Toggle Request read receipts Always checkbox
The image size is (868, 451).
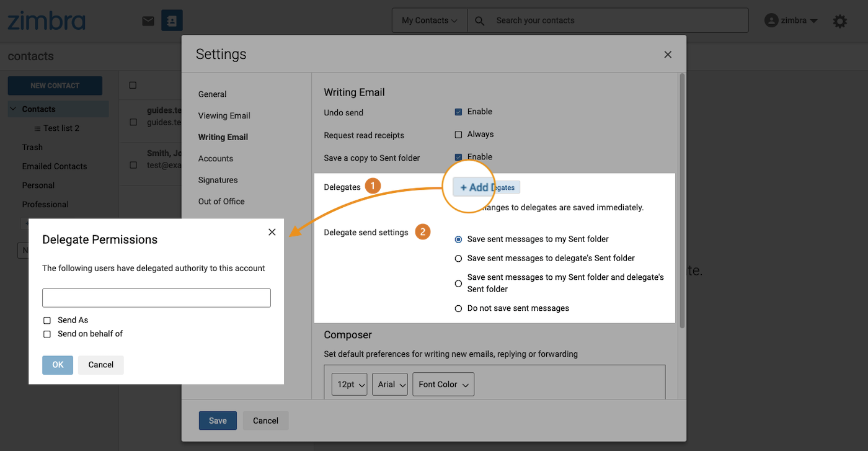pos(459,135)
